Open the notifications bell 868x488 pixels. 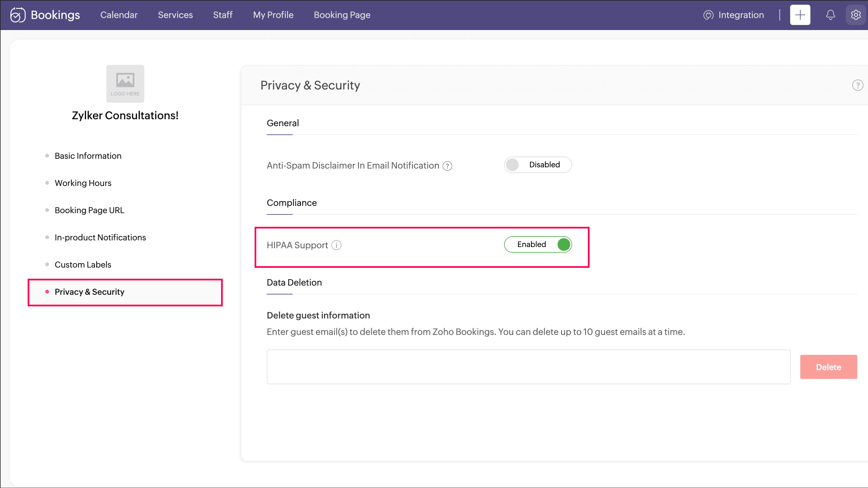coord(830,15)
